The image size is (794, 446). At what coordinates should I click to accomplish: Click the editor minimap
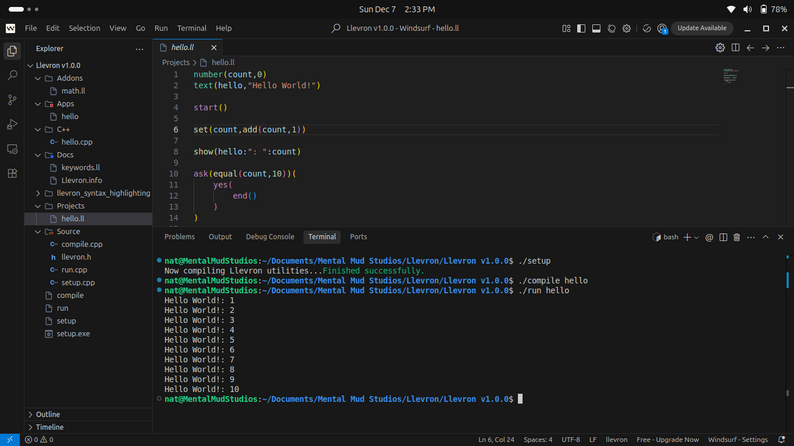tap(730, 75)
